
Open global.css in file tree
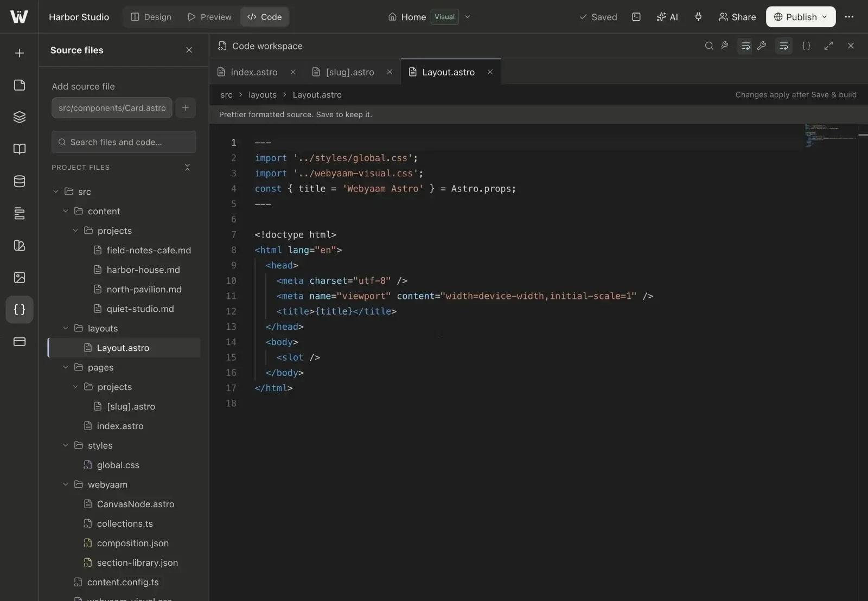pos(118,465)
